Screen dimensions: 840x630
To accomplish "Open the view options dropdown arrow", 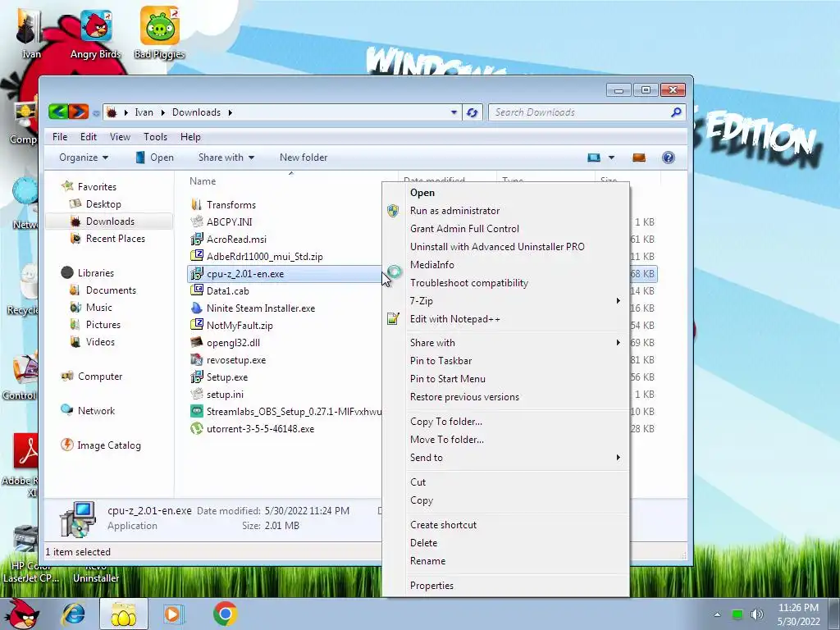I will tap(611, 157).
